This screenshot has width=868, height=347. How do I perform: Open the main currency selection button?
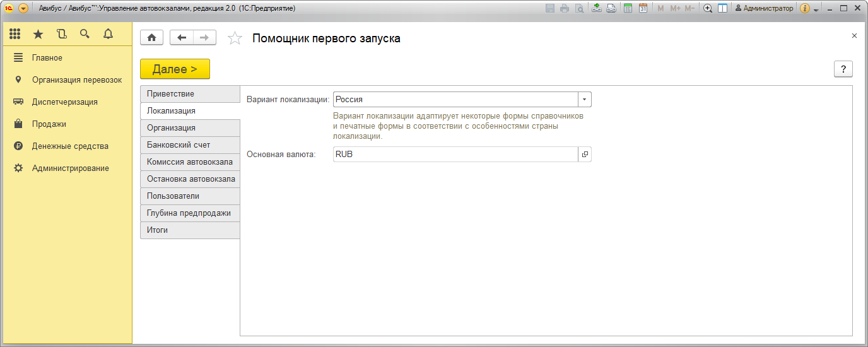[x=585, y=155]
